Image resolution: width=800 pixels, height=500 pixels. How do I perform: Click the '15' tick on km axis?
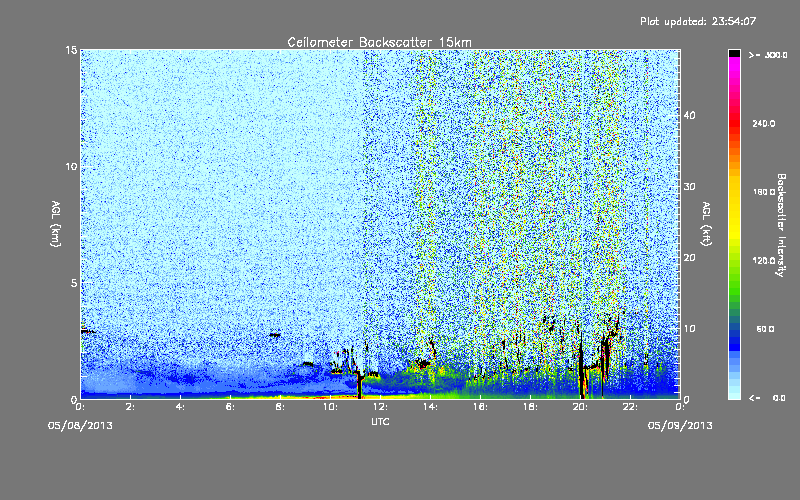point(71,50)
